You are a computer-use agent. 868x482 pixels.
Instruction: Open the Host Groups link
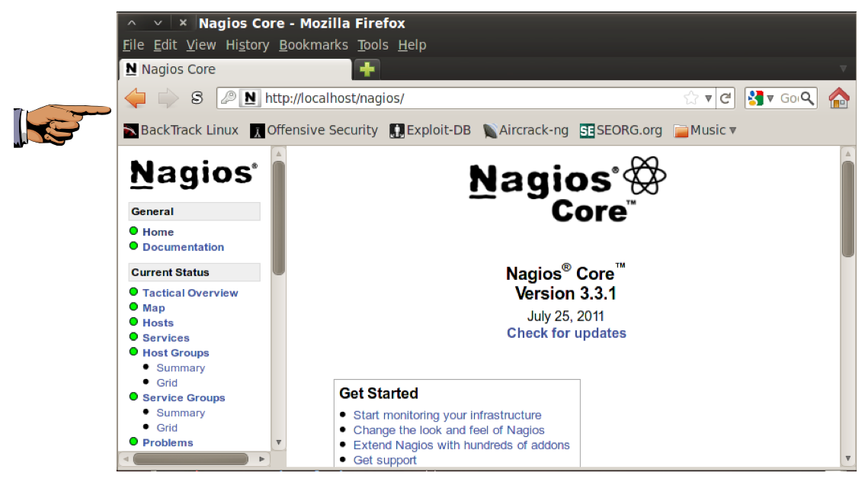(175, 353)
